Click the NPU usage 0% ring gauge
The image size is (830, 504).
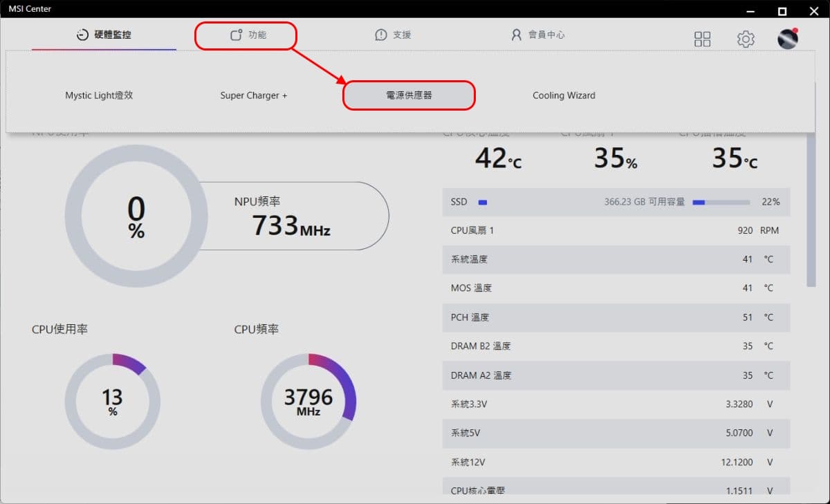pyautogui.click(x=136, y=216)
